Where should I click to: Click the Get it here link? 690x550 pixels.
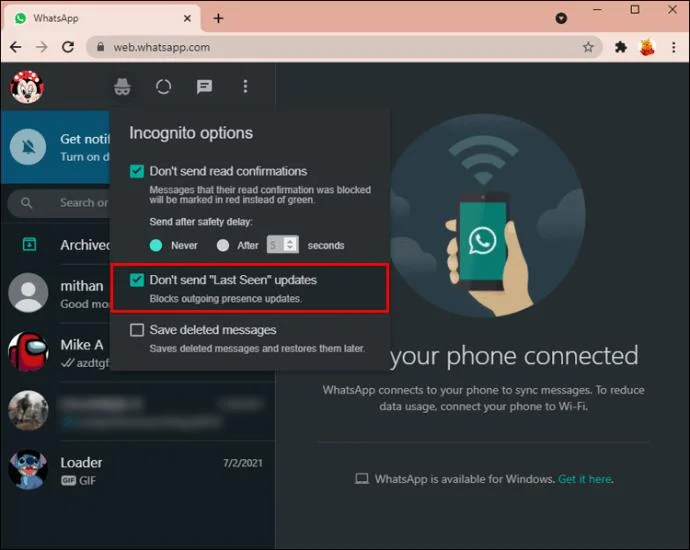click(585, 479)
